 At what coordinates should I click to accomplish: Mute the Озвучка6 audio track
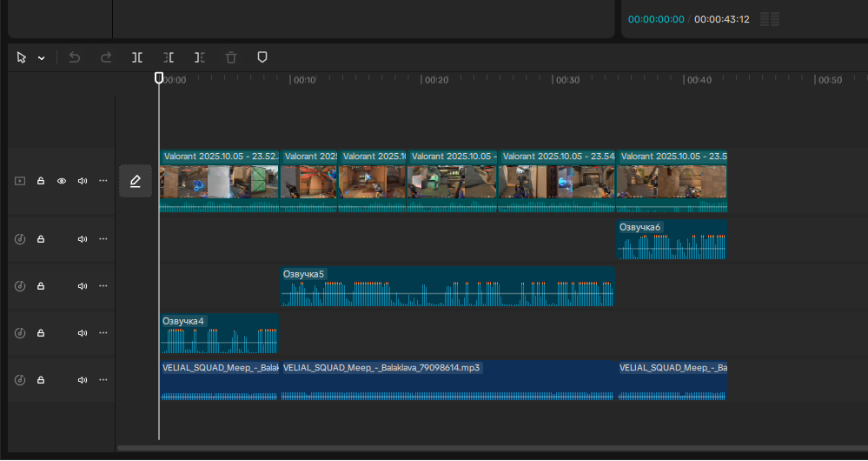click(83, 239)
